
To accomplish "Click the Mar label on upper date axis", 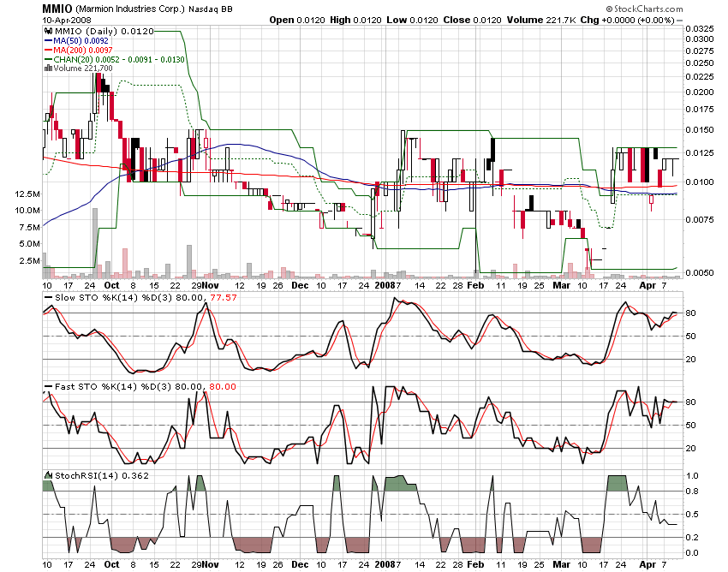I will point(561,285).
